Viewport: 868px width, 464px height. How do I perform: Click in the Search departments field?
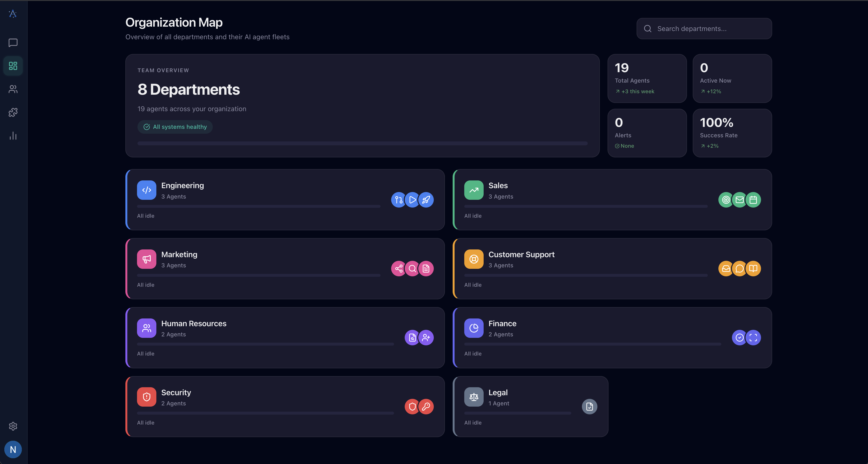click(708, 29)
